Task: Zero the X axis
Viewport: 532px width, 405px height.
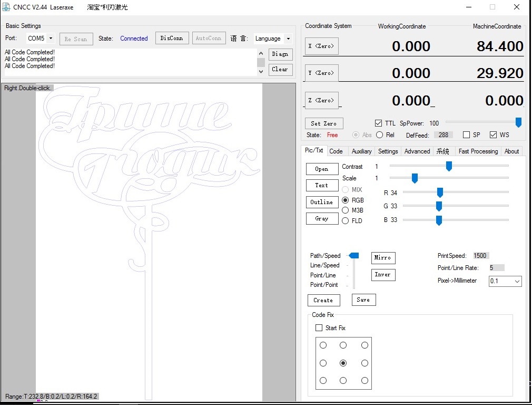Action: pyautogui.click(x=322, y=46)
